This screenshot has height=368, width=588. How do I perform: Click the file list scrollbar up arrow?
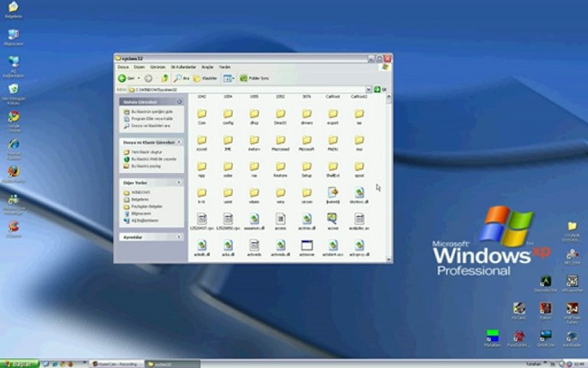[x=388, y=97]
